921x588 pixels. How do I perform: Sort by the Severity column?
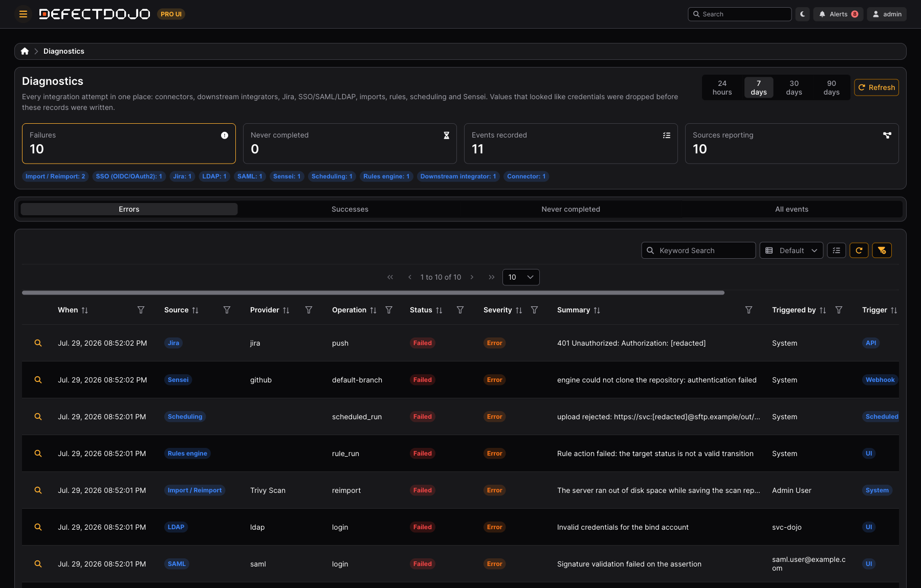coord(519,310)
